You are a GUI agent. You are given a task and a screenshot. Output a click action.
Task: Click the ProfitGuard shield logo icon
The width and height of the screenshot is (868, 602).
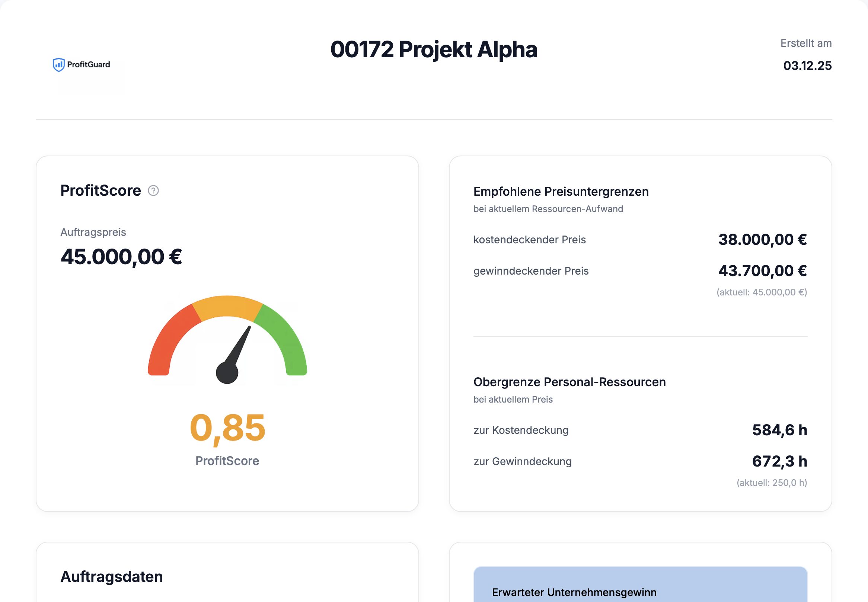coord(58,65)
